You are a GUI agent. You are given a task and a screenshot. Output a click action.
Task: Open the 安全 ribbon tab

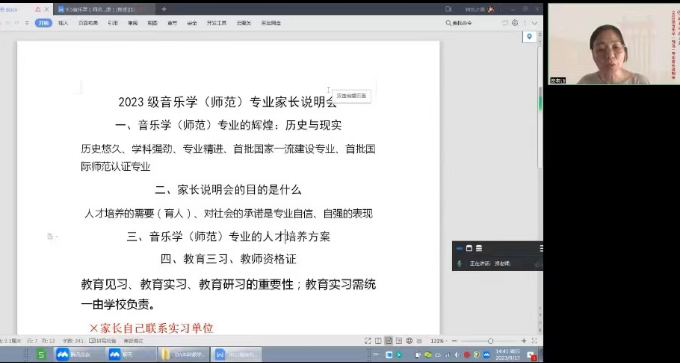point(192,23)
